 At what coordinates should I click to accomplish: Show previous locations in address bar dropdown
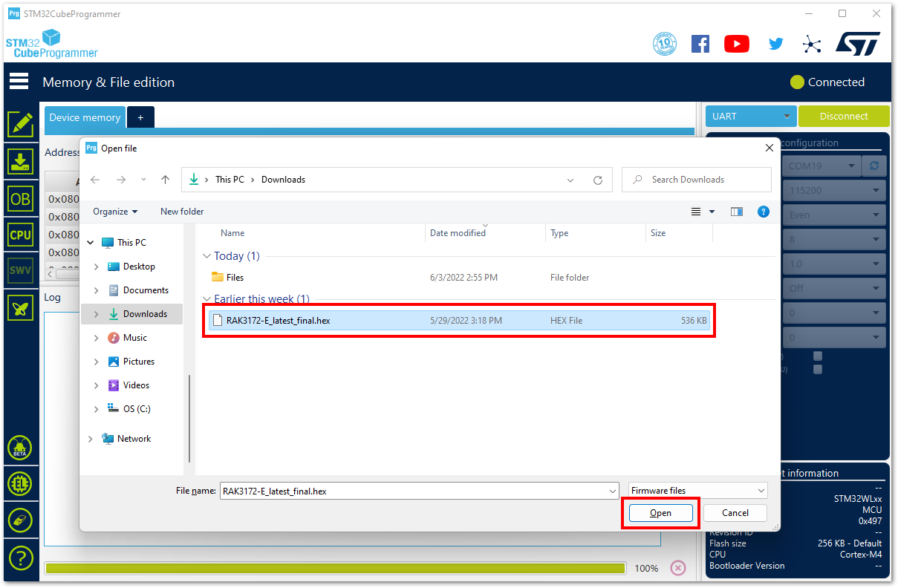(570, 180)
